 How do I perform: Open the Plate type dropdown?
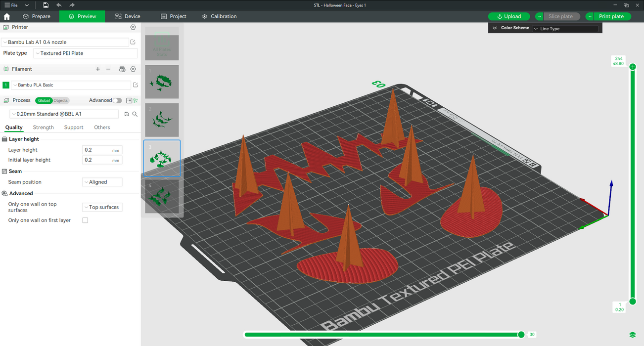click(x=85, y=53)
